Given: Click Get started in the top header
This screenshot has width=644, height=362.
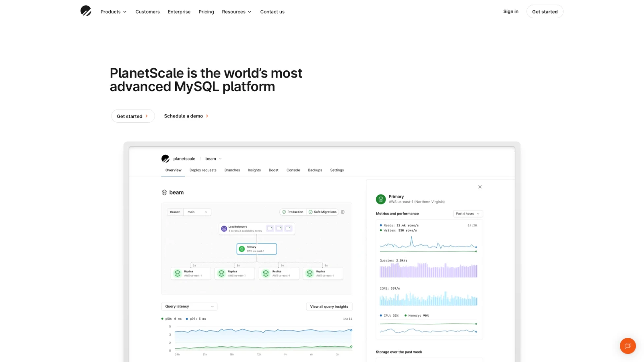Looking at the screenshot, I should pyautogui.click(x=545, y=12).
